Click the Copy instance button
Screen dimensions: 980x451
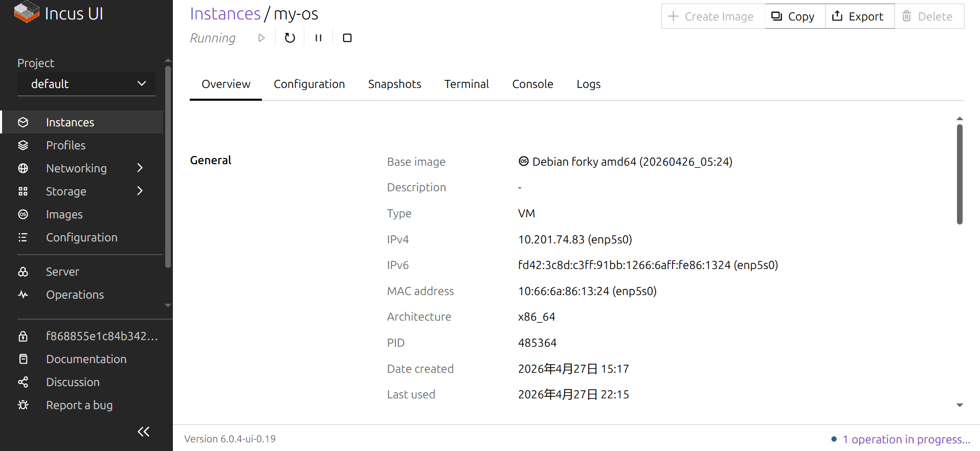(794, 16)
